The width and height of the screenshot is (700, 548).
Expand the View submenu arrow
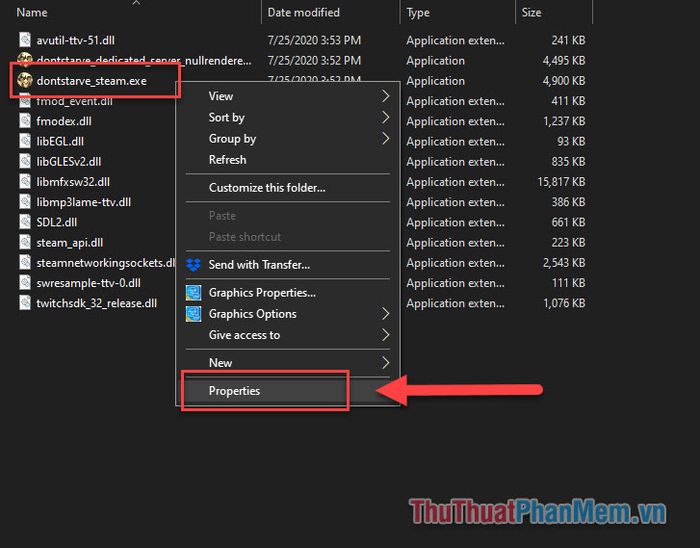point(386,96)
